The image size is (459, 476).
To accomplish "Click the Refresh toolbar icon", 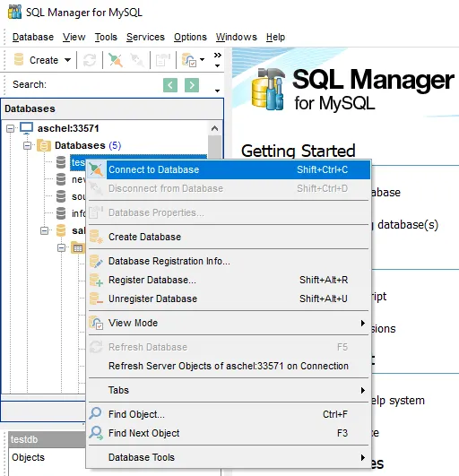I will pyautogui.click(x=90, y=60).
